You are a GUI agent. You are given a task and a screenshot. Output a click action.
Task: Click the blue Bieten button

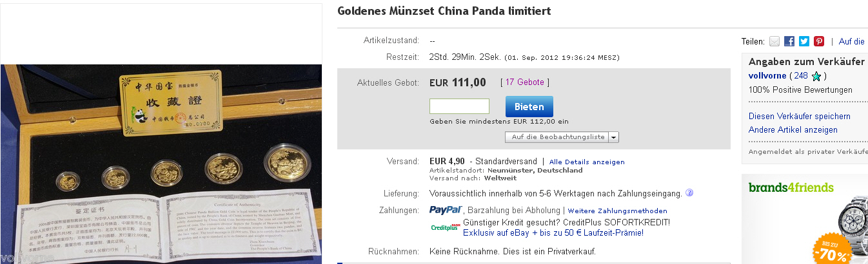coord(529,107)
